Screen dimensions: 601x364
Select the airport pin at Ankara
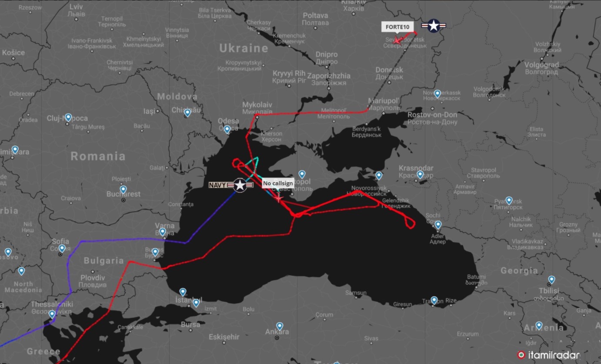pos(280,326)
